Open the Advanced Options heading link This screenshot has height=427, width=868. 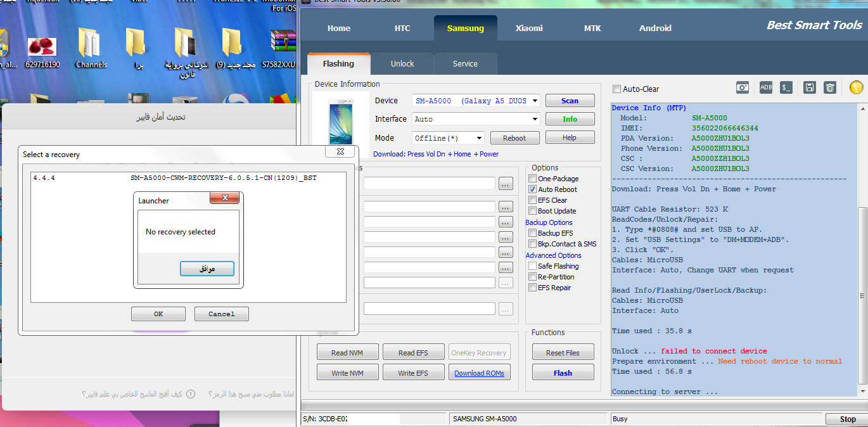[553, 255]
